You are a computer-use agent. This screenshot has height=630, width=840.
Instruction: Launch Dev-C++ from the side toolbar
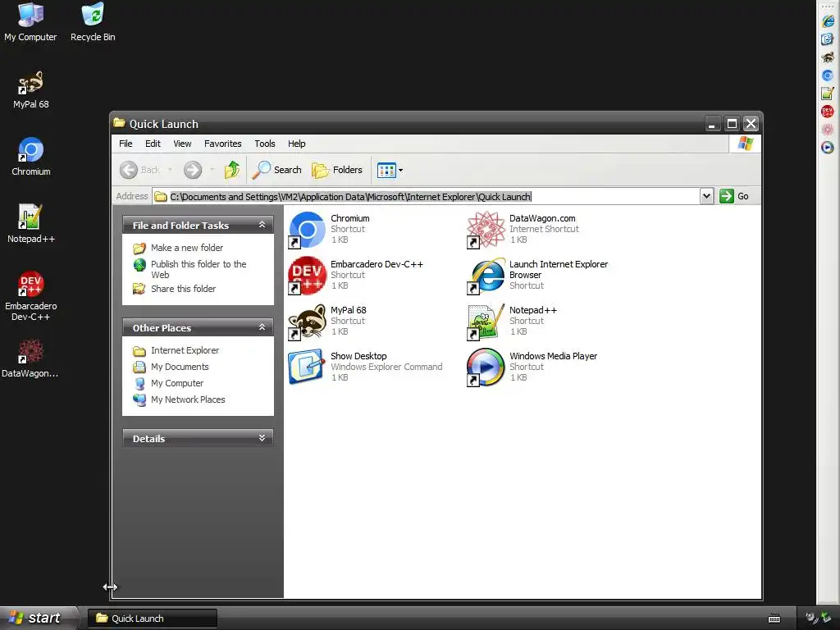point(828,112)
